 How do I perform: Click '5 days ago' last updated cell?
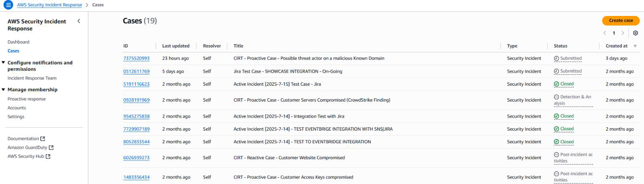click(x=172, y=71)
